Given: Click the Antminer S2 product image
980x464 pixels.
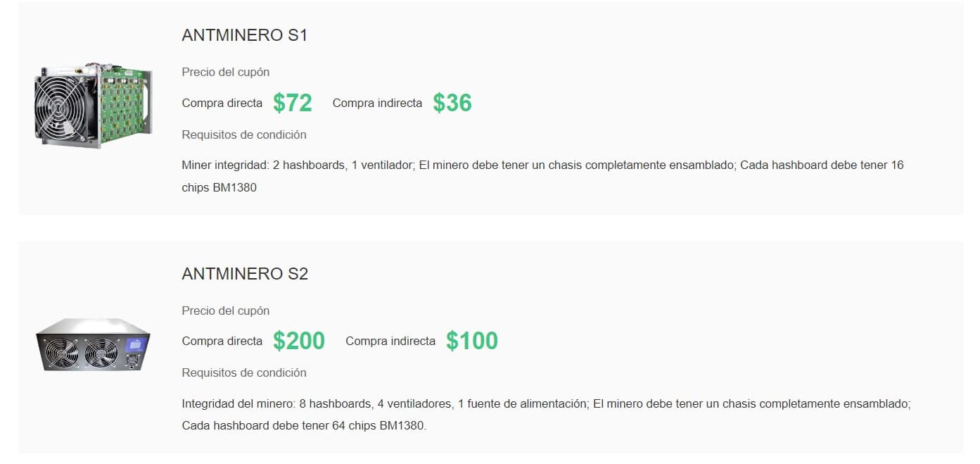Looking at the screenshot, I should tap(93, 345).
